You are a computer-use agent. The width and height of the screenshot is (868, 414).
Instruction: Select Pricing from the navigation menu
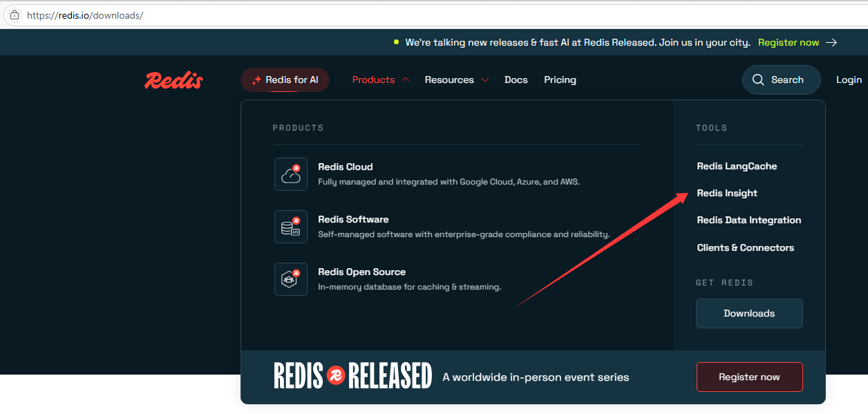click(x=560, y=79)
